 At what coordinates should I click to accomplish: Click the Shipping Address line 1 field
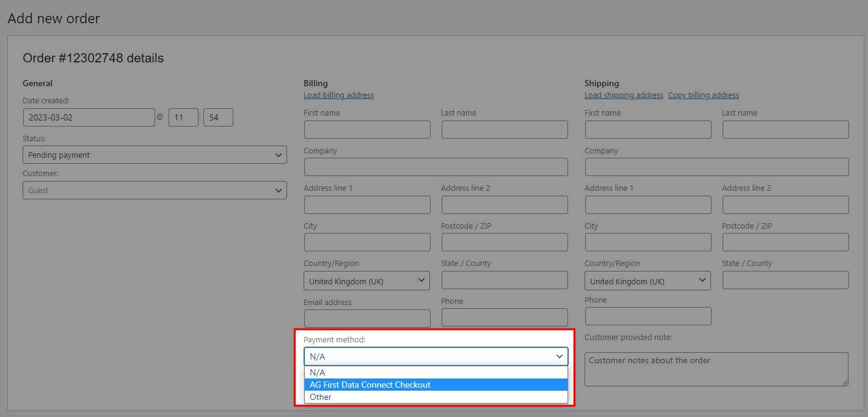[648, 205]
